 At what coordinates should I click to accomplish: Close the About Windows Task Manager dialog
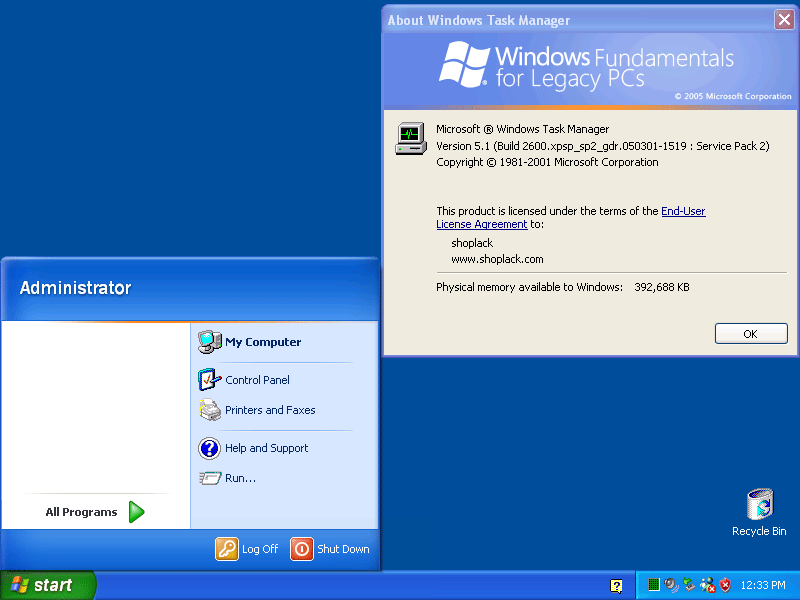[x=784, y=20]
